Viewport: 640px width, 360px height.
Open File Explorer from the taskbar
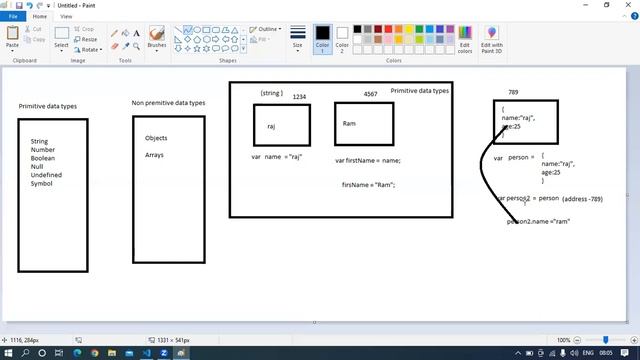(112, 353)
